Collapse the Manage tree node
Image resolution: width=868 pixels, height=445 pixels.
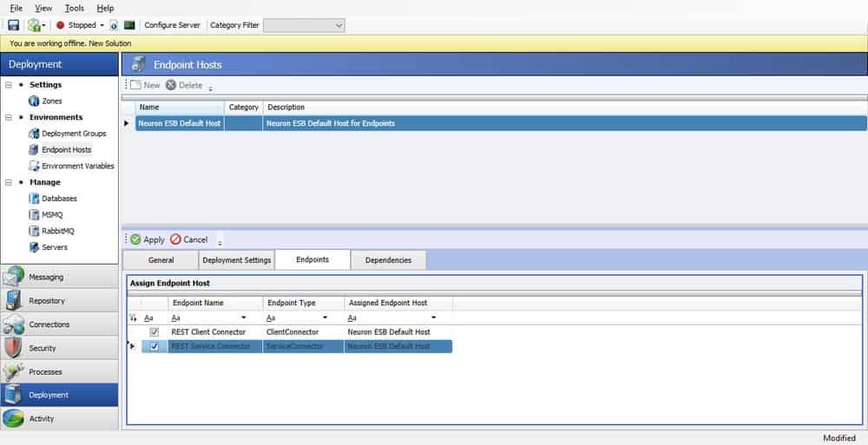point(9,182)
